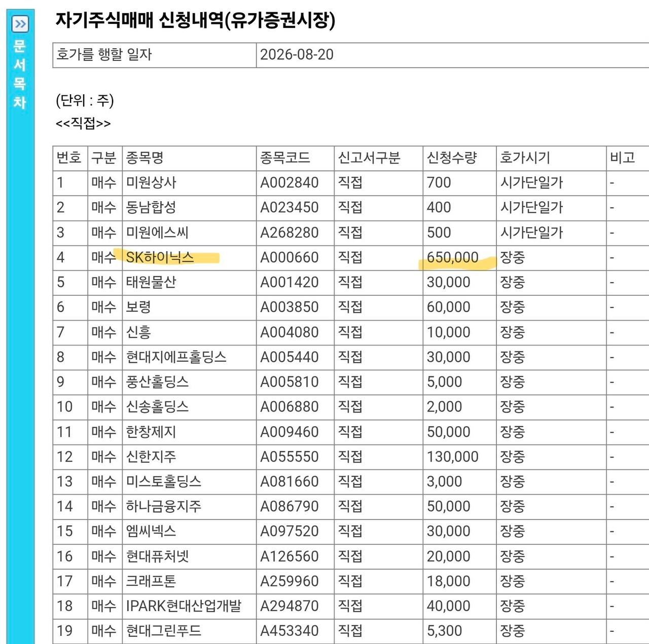Select stock code A081660
The height and width of the screenshot is (644, 649).
pyautogui.click(x=290, y=482)
